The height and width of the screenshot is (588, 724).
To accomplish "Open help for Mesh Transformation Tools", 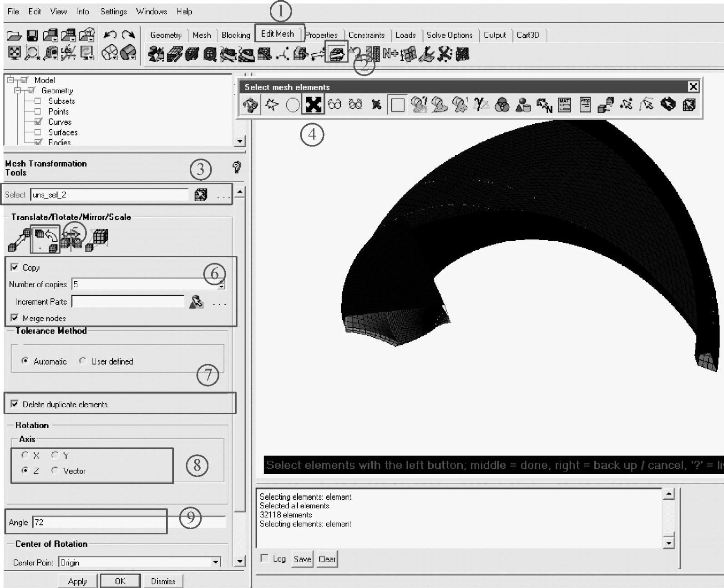I will (236, 167).
